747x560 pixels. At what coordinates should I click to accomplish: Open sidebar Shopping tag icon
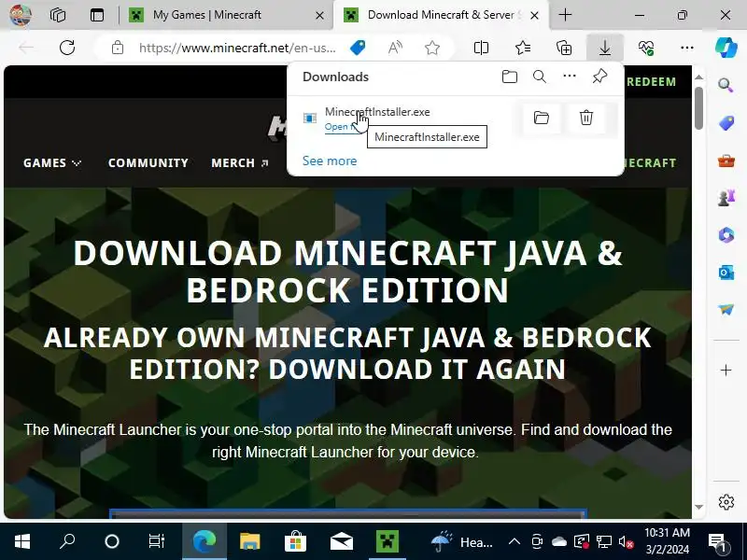[726, 123]
